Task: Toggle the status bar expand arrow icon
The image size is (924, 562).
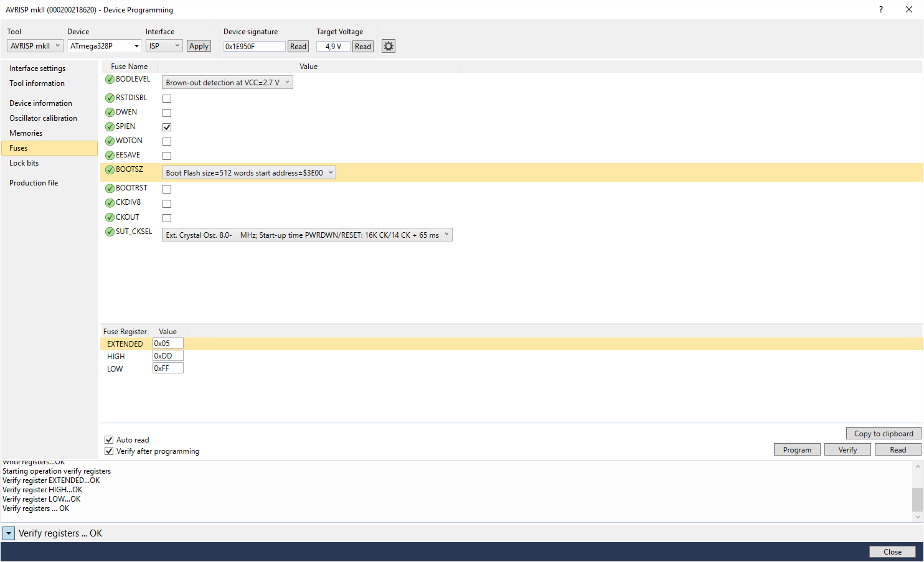Action: tap(9, 533)
